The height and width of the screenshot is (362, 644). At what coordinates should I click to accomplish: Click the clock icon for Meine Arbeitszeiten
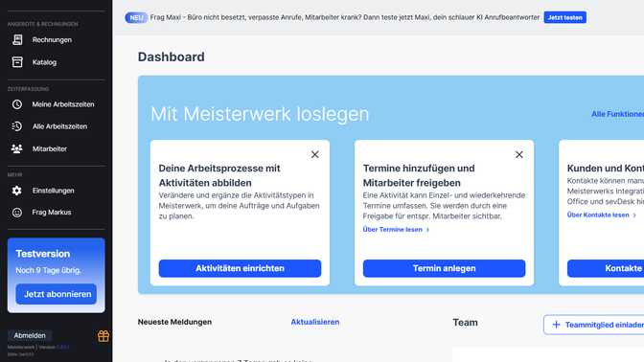click(x=17, y=104)
